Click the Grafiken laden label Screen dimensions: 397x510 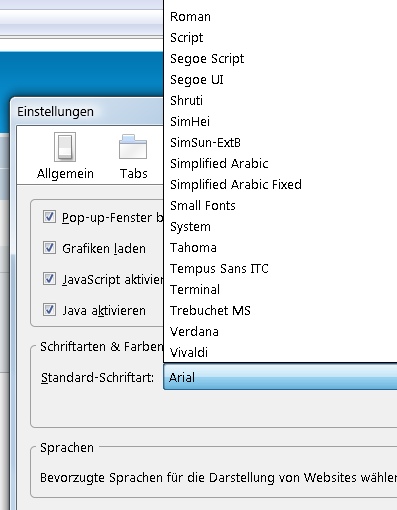[x=104, y=249]
